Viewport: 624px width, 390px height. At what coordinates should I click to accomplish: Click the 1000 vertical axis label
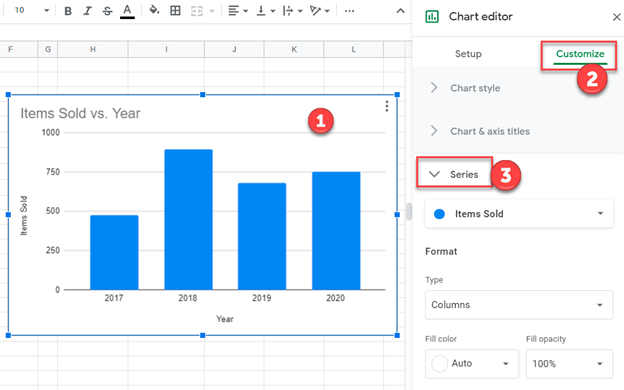(51, 133)
